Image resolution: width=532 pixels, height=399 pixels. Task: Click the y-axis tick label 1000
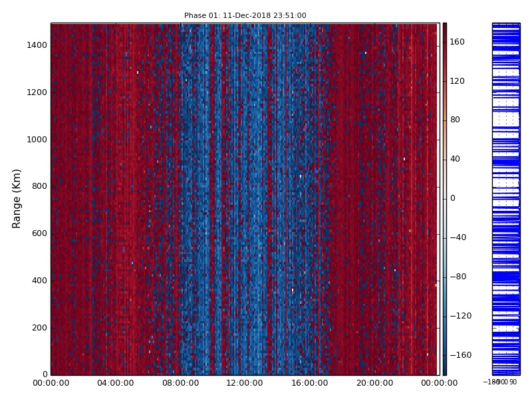37,140
